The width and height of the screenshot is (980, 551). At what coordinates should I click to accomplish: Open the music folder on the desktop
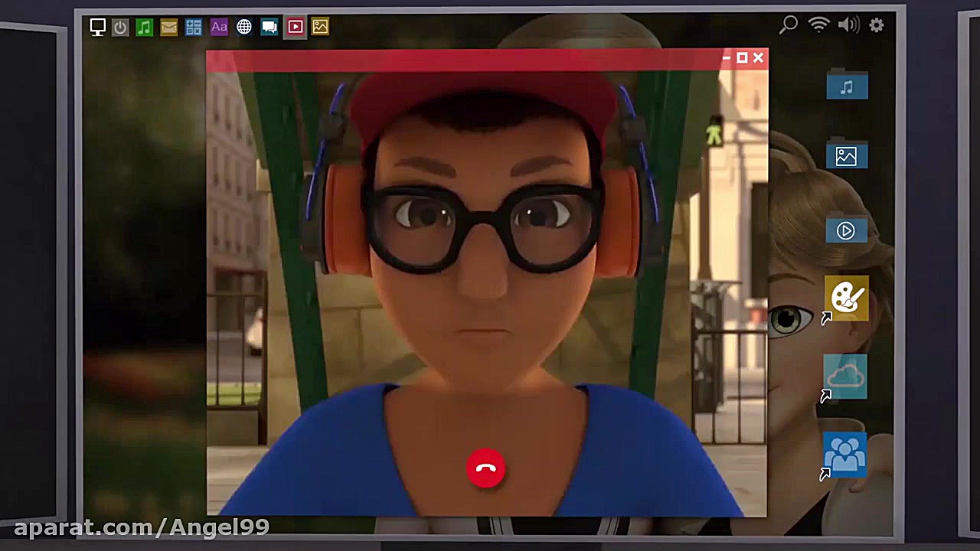847,86
